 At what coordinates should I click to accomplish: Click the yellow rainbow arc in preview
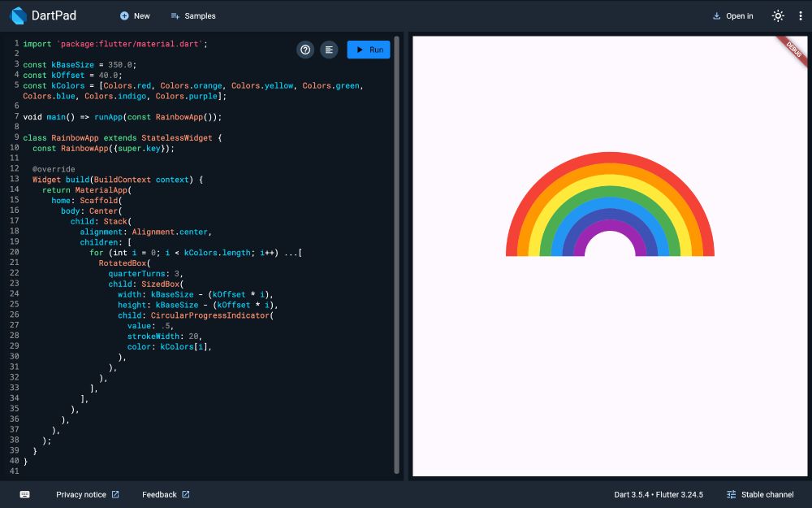click(610, 180)
